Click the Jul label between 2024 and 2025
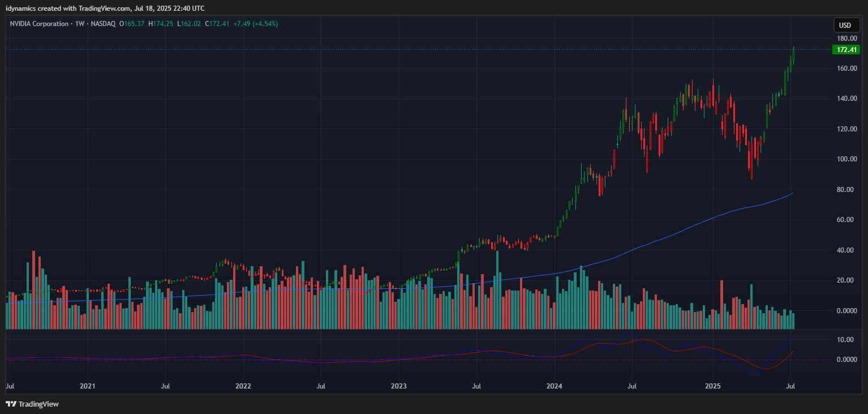This screenshot has width=868, height=414. click(632, 386)
